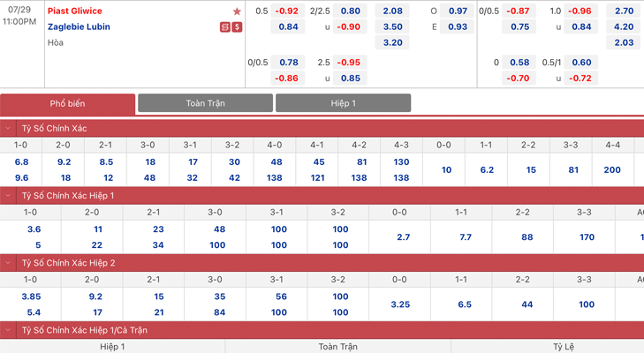Select over 2.5 odds -0.95

click(350, 63)
